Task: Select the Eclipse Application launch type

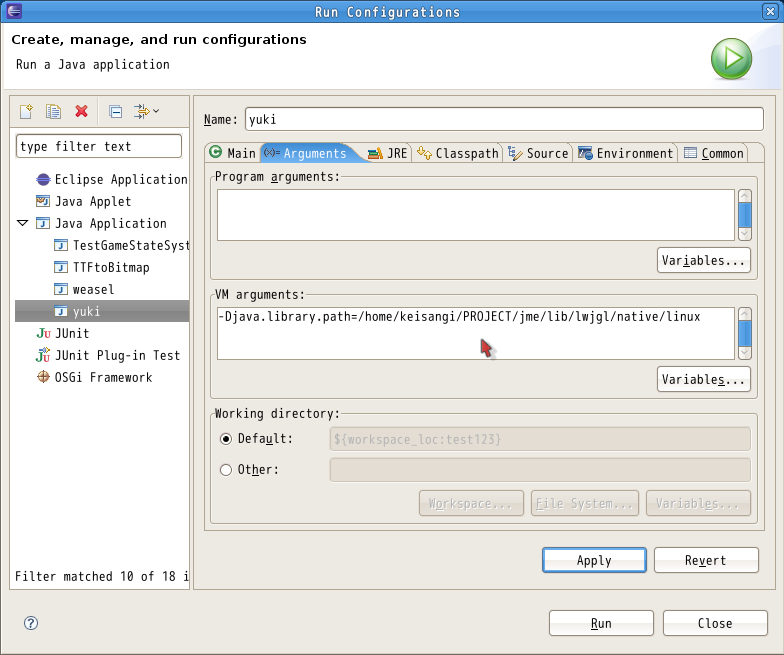Action: (120, 180)
